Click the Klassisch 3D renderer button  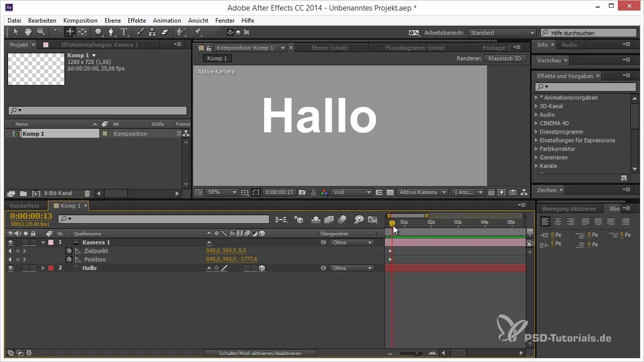pos(505,58)
